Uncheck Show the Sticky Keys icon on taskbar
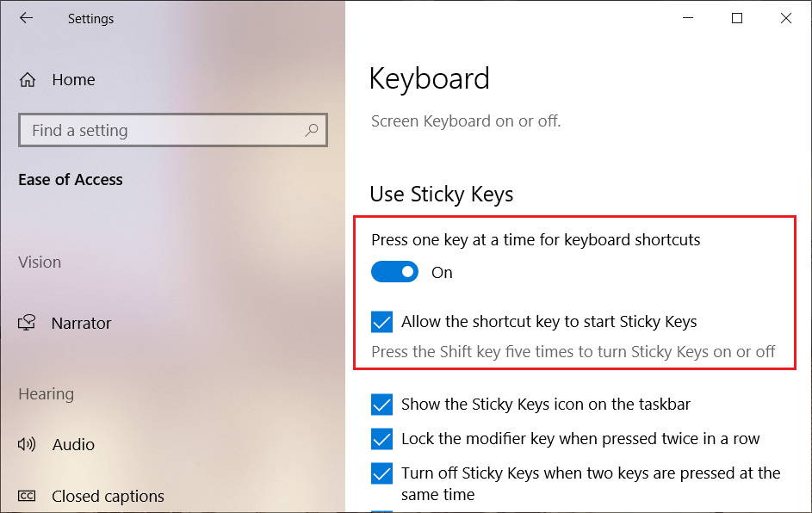The width and height of the screenshot is (812, 513). coord(381,405)
